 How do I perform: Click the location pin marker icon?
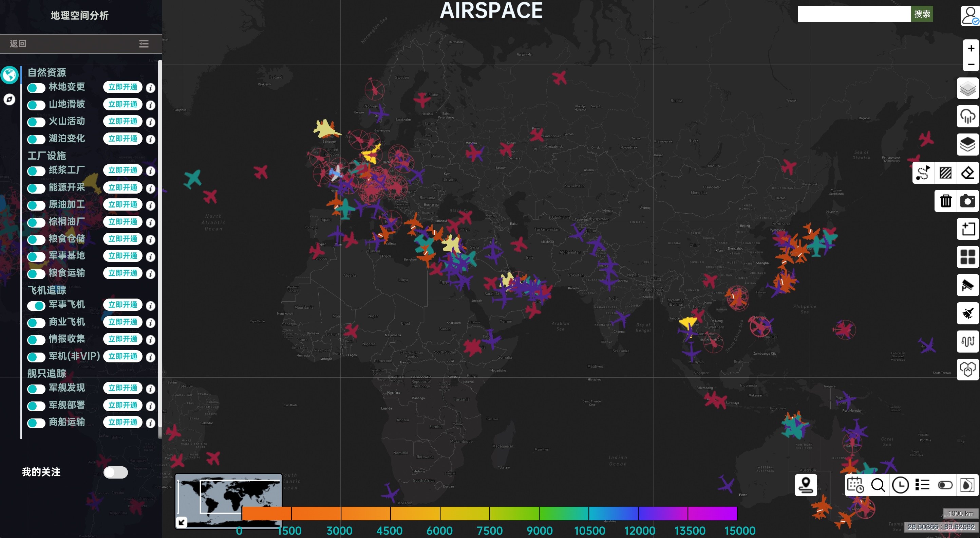[x=806, y=485]
